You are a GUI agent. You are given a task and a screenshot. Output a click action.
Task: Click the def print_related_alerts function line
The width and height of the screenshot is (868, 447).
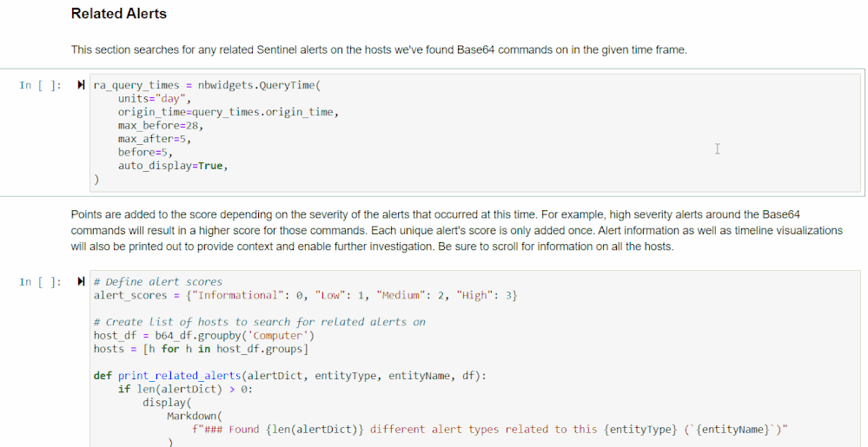click(x=290, y=376)
